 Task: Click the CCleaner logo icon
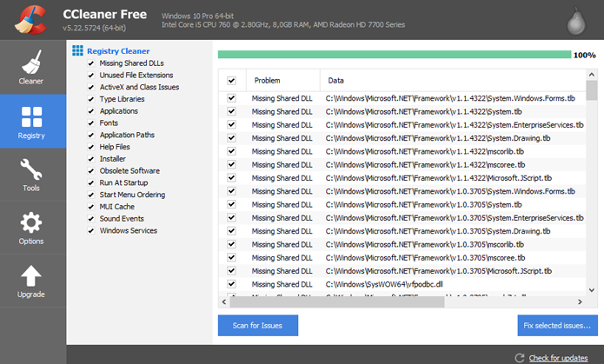pos(30,20)
